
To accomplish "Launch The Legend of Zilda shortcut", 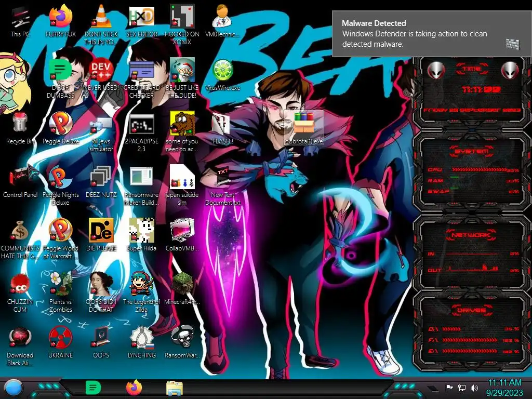I will (142, 292).
